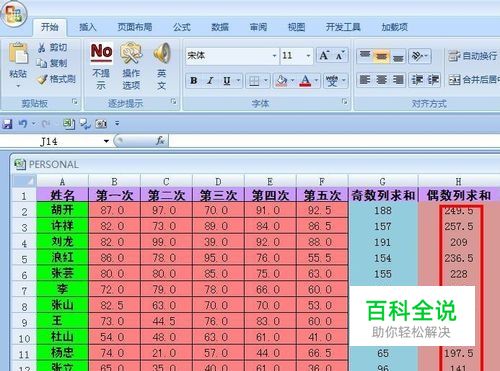Image resolution: width=500 pixels, height=371 pixels.
Task: Click the PERSONAL workbook icon
Action: tap(20, 164)
